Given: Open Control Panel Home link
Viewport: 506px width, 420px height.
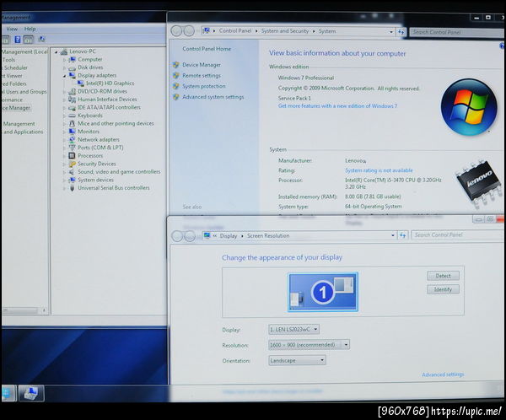Looking at the screenshot, I should pos(207,49).
